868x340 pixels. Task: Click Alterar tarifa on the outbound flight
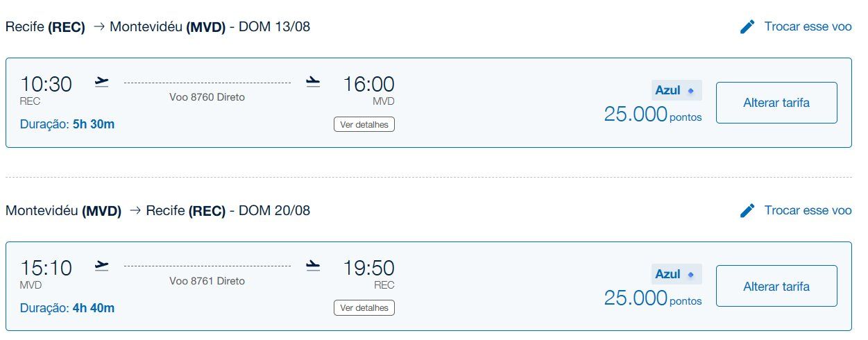pos(776,103)
